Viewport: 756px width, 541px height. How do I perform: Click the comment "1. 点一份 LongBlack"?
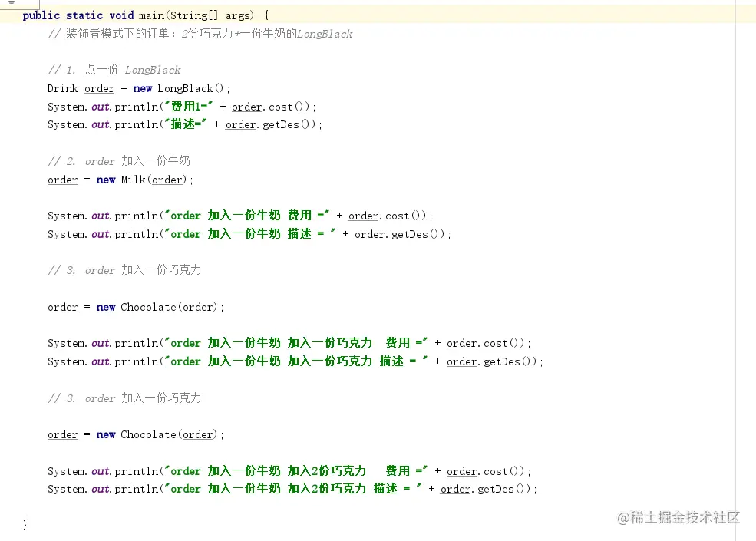pyautogui.click(x=114, y=70)
